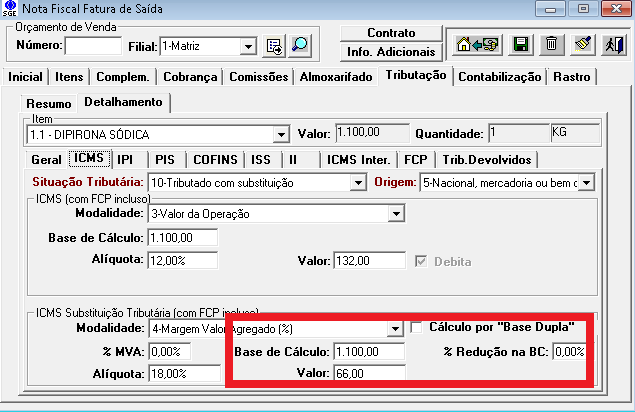Click the exit door icon
Image resolution: width=635 pixels, height=412 pixels.
614,44
